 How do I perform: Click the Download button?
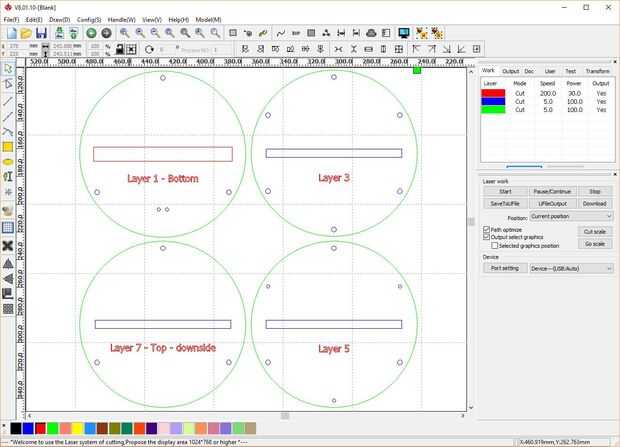click(x=595, y=204)
